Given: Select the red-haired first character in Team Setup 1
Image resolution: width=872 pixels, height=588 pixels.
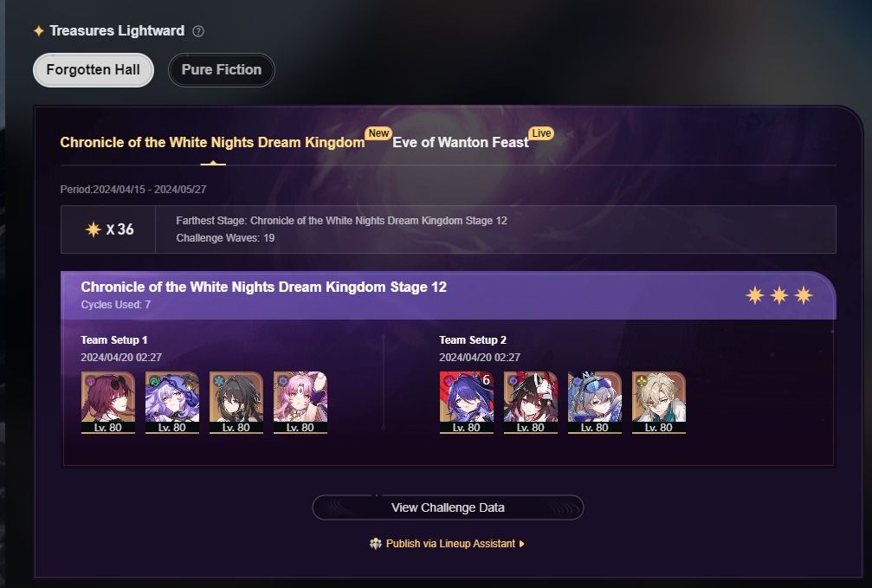Looking at the screenshot, I should coord(108,403).
